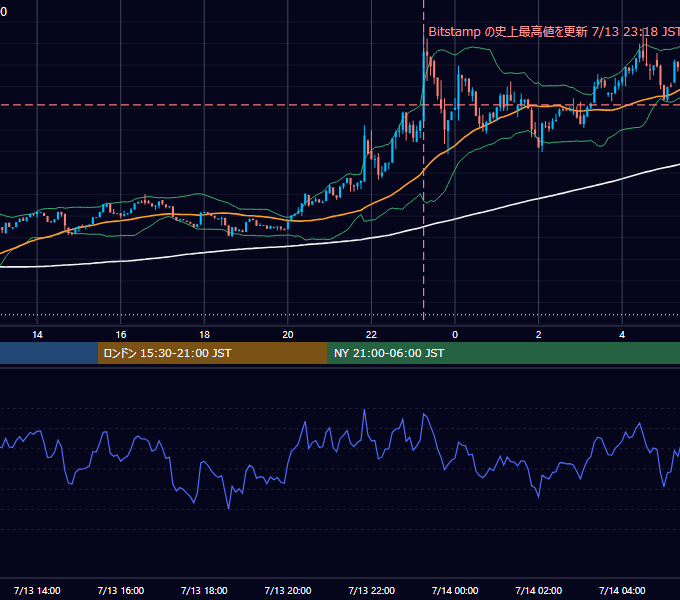Click the 7/13 20:00 bottom axis label
Screen dimensions: 680x600
pyautogui.click(x=288, y=590)
